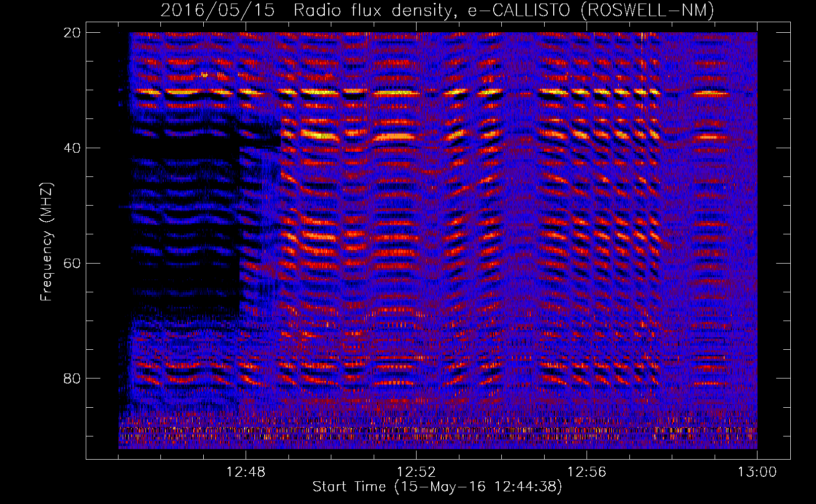The width and height of the screenshot is (816, 504).
Task: Click the plot title '2016/05/15 Radio flux density'
Action: click(x=437, y=10)
